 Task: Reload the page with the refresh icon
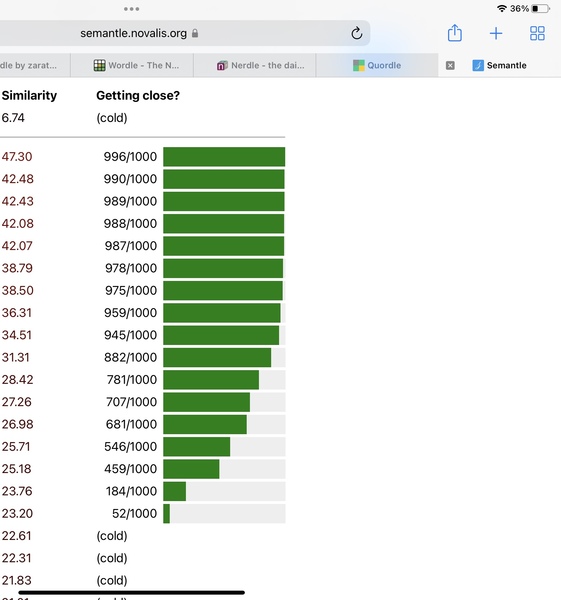coord(357,33)
